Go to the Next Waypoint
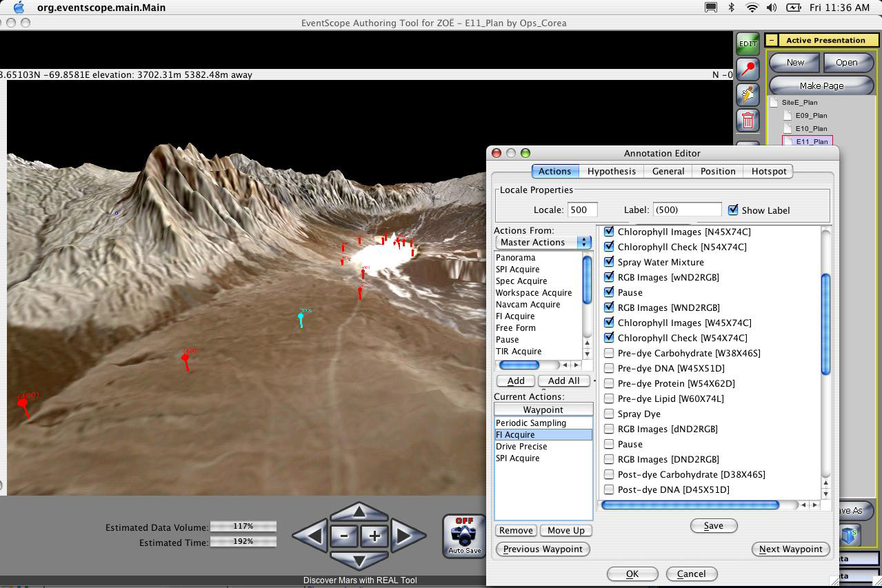 [x=790, y=549]
